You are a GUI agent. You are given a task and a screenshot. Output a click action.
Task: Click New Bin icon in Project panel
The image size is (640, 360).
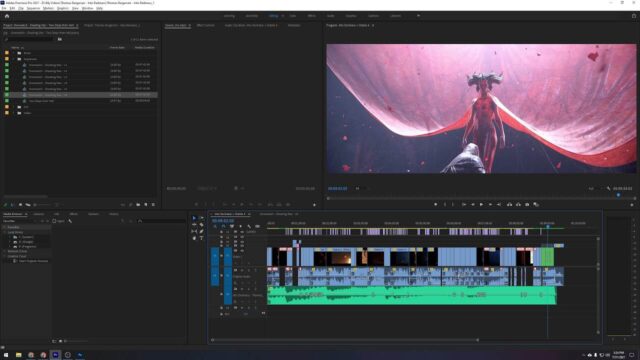click(x=138, y=204)
